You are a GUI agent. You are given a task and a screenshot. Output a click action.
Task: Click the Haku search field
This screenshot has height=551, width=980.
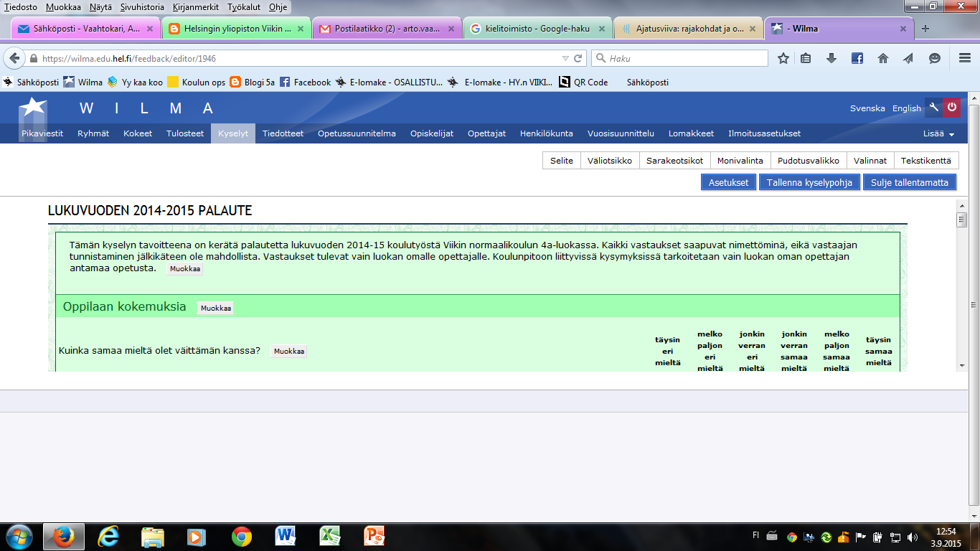click(679, 58)
